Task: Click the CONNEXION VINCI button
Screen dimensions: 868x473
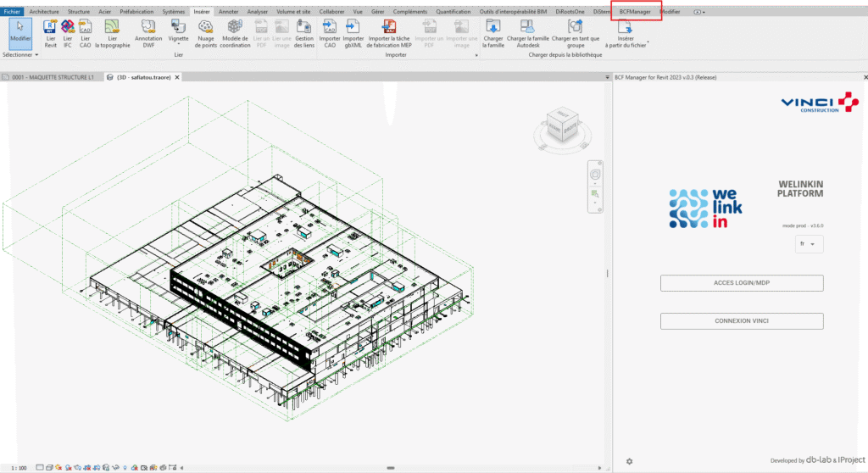Action: click(x=742, y=320)
